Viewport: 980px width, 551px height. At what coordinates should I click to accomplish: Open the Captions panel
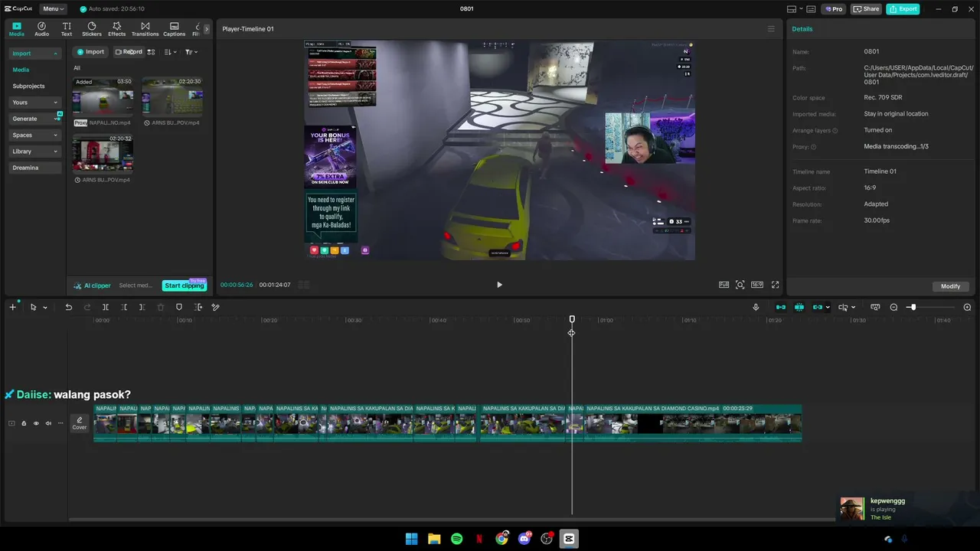[174, 29]
